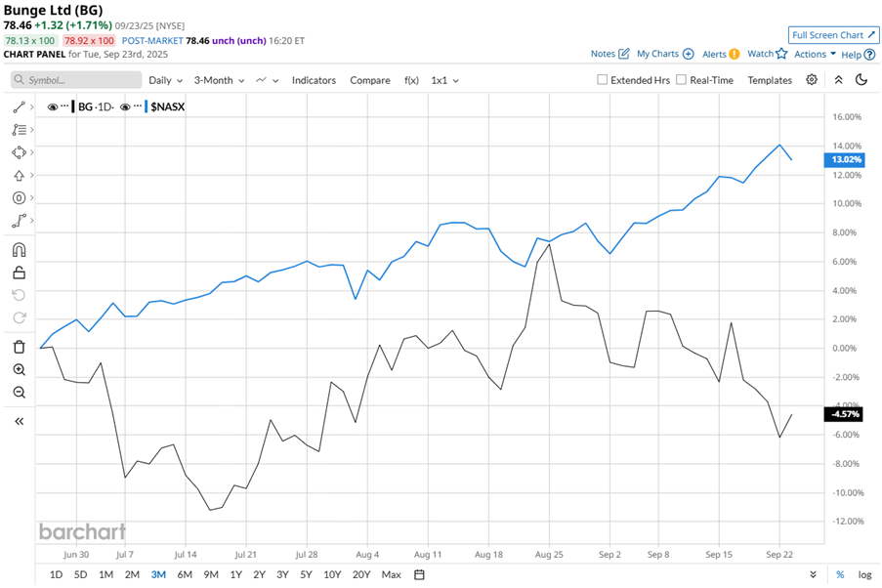This screenshot has height=588, width=882.
Task: Zoom out of the chart
Action: point(19,393)
